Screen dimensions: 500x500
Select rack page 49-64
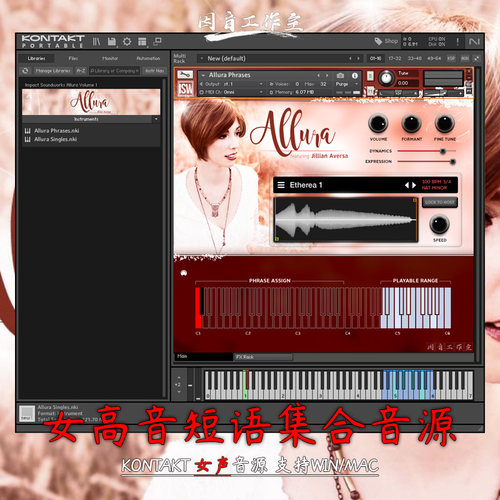[x=434, y=58]
